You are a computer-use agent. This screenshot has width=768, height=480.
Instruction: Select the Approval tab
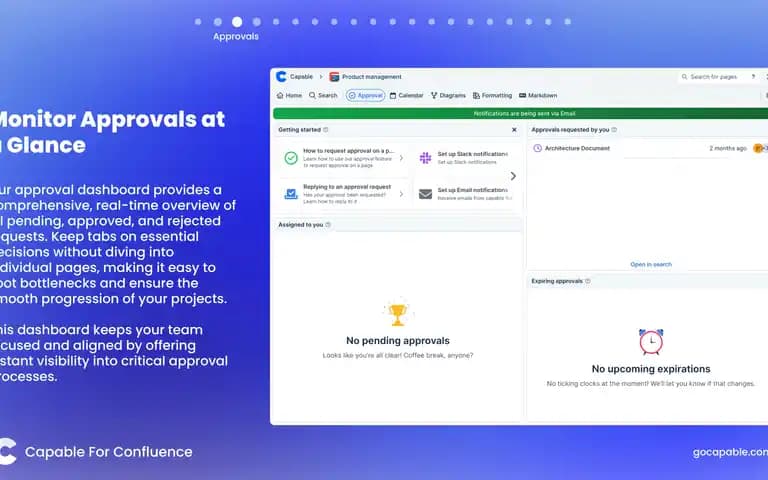[x=365, y=96]
